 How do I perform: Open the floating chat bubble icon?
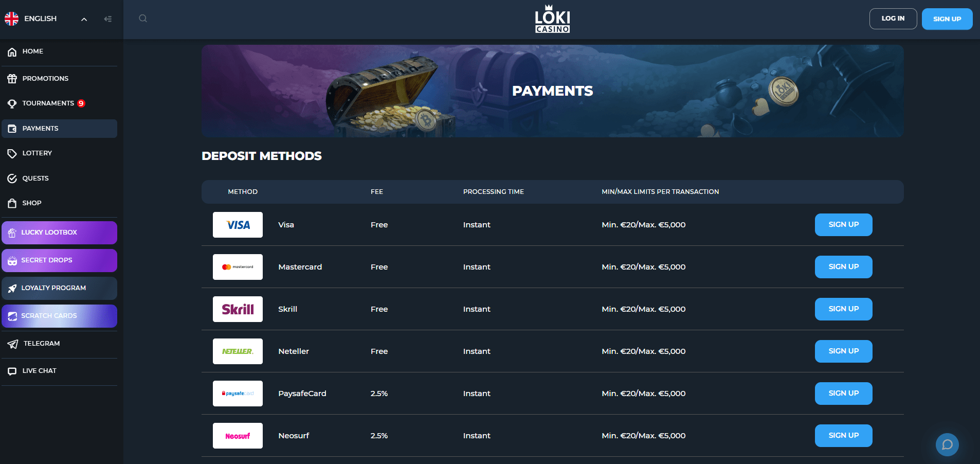pos(947,444)
